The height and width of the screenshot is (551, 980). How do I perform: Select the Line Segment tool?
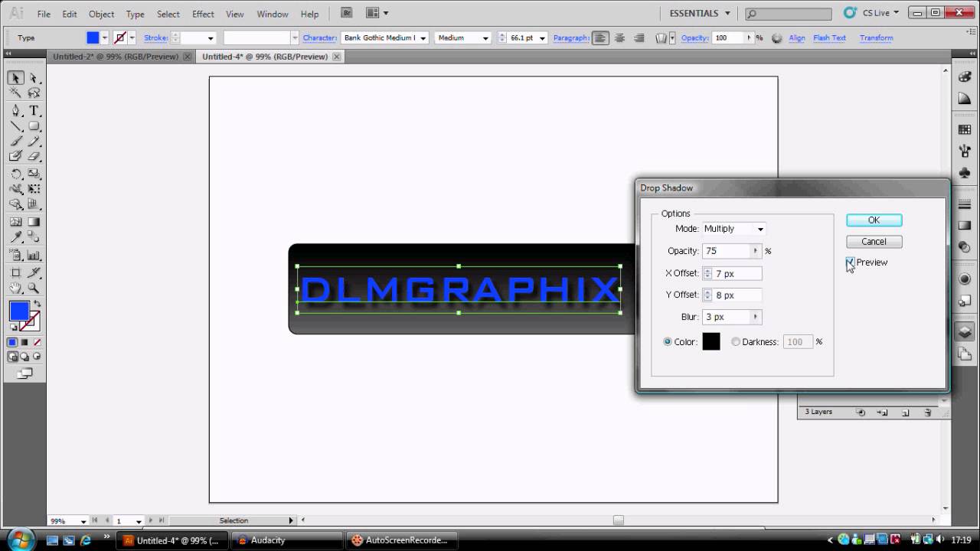[x=15, y=126]
